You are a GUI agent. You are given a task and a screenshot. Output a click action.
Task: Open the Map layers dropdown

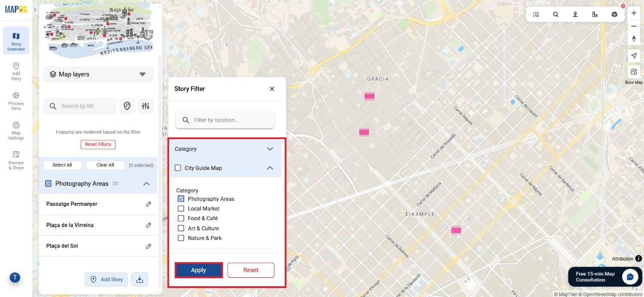click(x=98, y=74)
